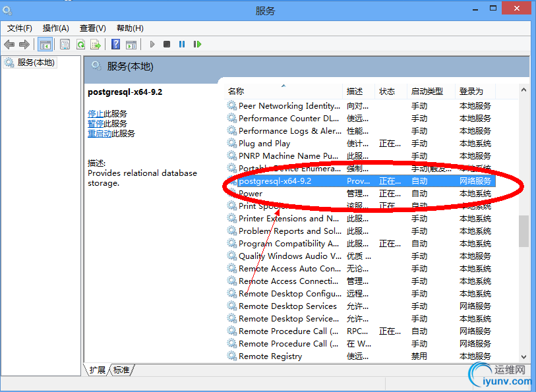Click gear icon beside Plug and Play
This screenshot has width=536, height=392.
click(x=232, y=144)
